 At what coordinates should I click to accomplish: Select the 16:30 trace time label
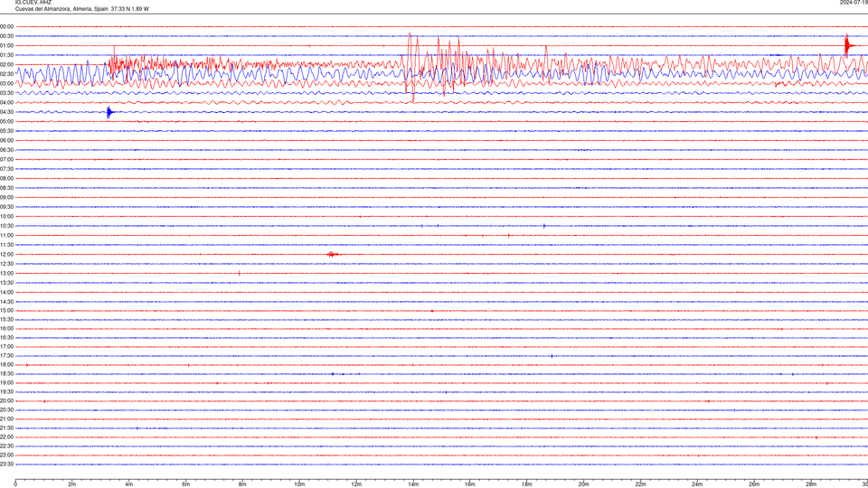tap(6, 337)
